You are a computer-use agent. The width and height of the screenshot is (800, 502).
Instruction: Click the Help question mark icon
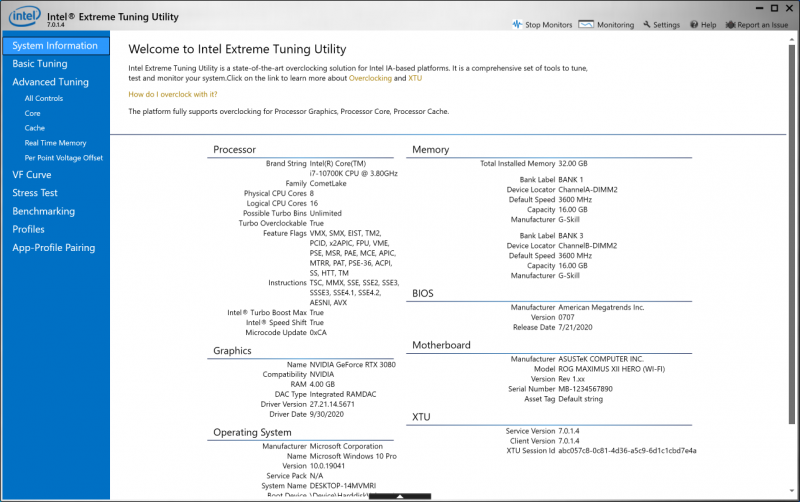point(694,24)
